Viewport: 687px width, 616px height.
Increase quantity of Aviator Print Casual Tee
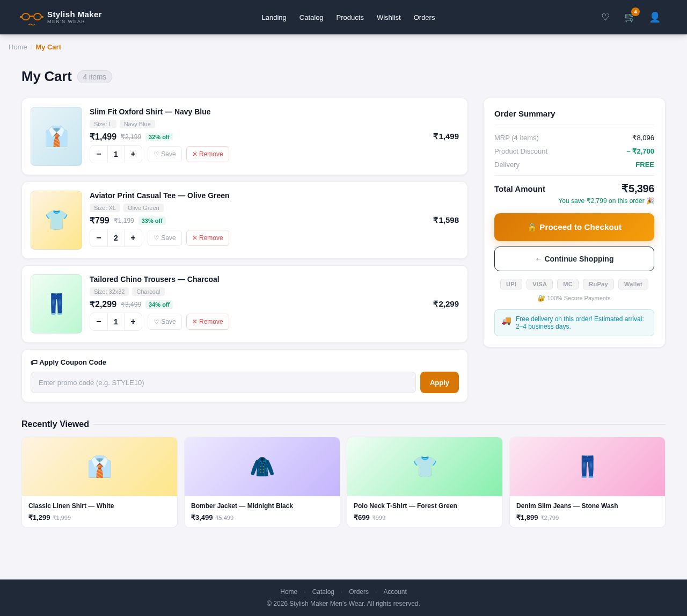click(x=133, y=238)
